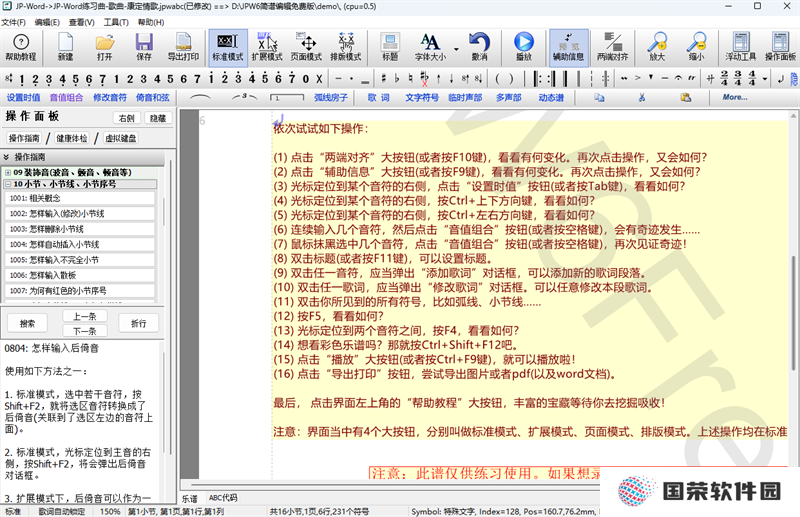Image resolution: width=800 pixels, height=517 pixels.
Task: Zoom out with the 缩小 magnifier
Action: (696, 47)
